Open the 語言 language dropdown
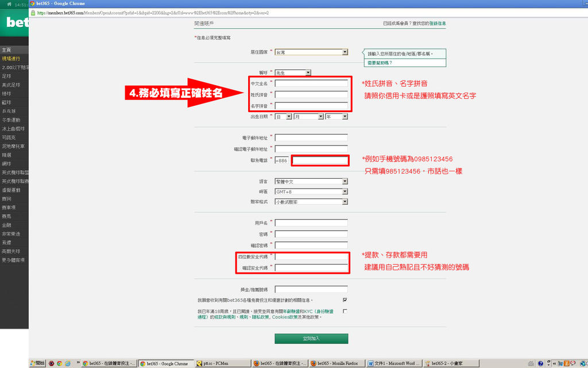Screen dimensions: 588x368 [x=311, y=181]
